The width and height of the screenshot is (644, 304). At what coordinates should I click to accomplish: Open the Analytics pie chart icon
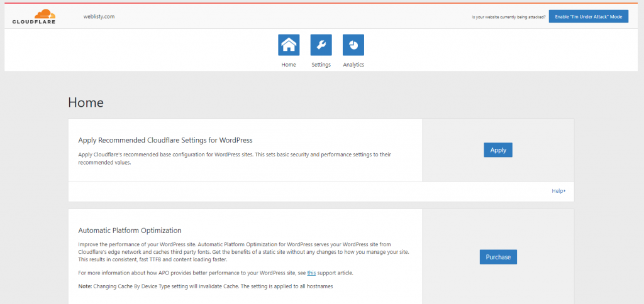pyautogui.click(x=353, y=45)
